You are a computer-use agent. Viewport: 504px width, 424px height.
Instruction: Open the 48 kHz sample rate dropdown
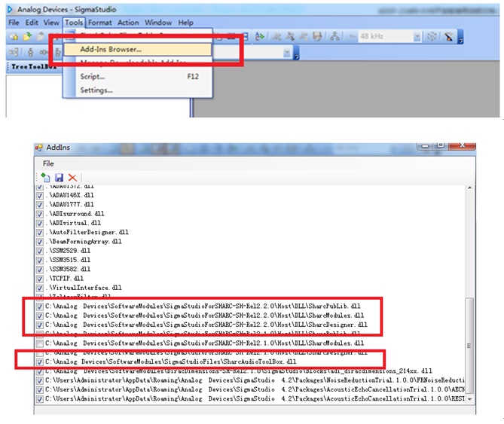point(417,37)
